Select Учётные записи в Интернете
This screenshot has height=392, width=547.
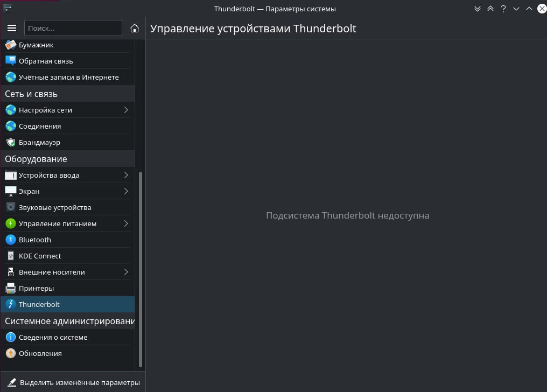click(68, 77)
